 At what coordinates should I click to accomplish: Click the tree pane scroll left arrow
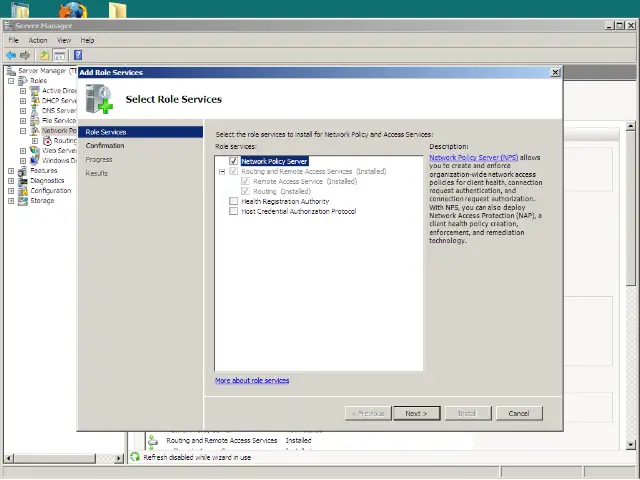tap(9, 458)
